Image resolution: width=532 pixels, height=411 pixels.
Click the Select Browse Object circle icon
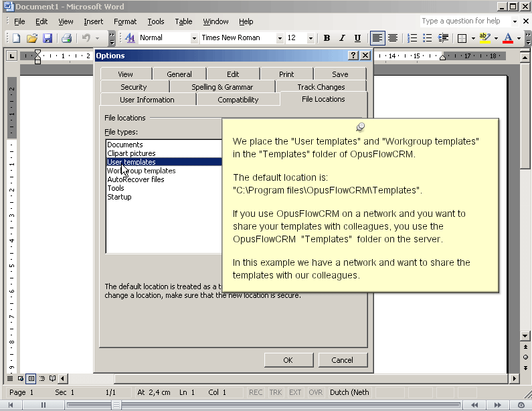point(525,357)
